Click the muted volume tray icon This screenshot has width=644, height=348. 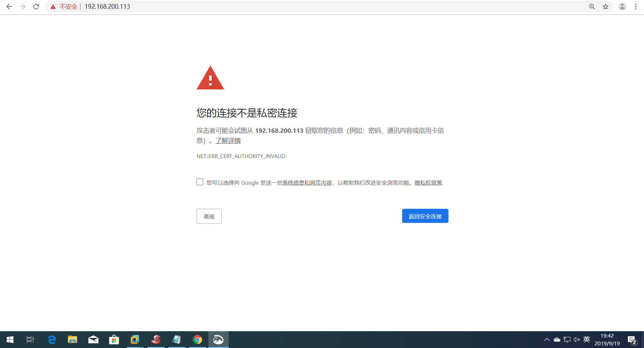[x=577, y=340]
